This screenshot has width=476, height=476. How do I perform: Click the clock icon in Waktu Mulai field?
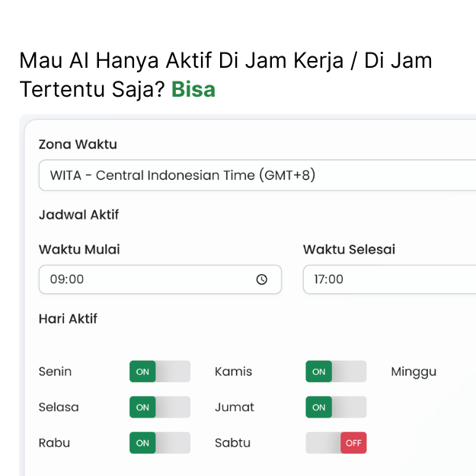pyautogui.click(x=262, y=280)
